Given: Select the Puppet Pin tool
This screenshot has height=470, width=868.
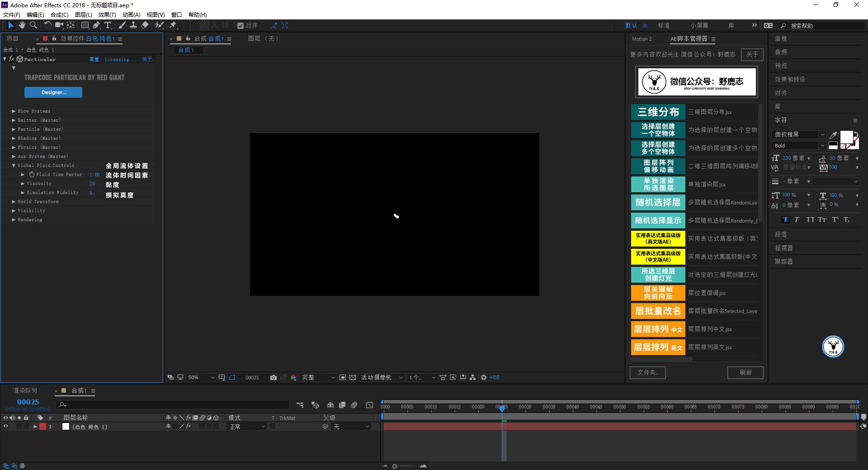Looking at the screenshot, I should (173, 25).
